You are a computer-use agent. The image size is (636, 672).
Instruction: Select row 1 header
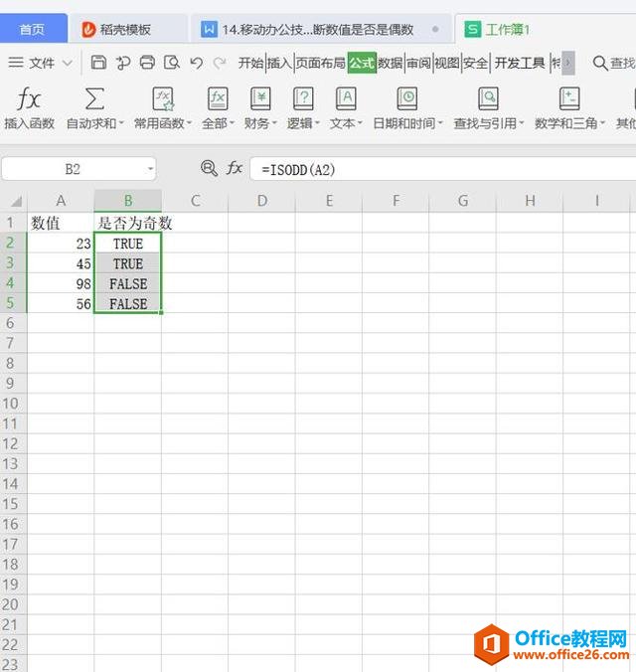click(13, 223)
